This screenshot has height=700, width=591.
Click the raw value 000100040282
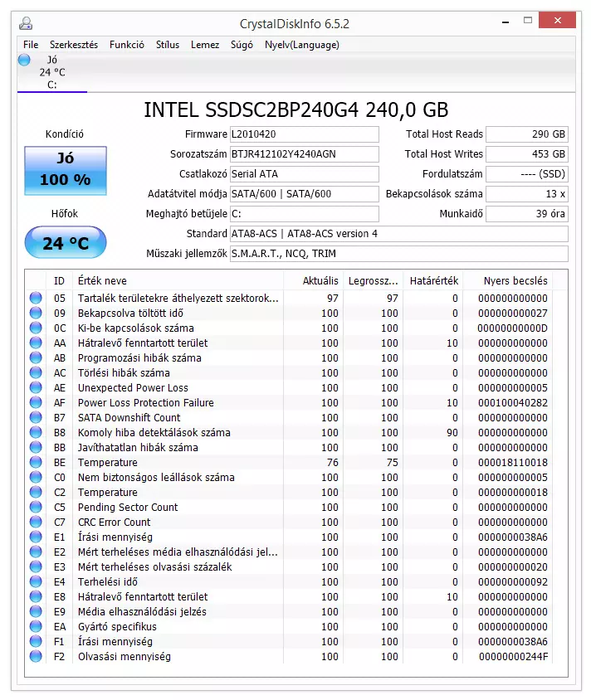coord(513,403)
